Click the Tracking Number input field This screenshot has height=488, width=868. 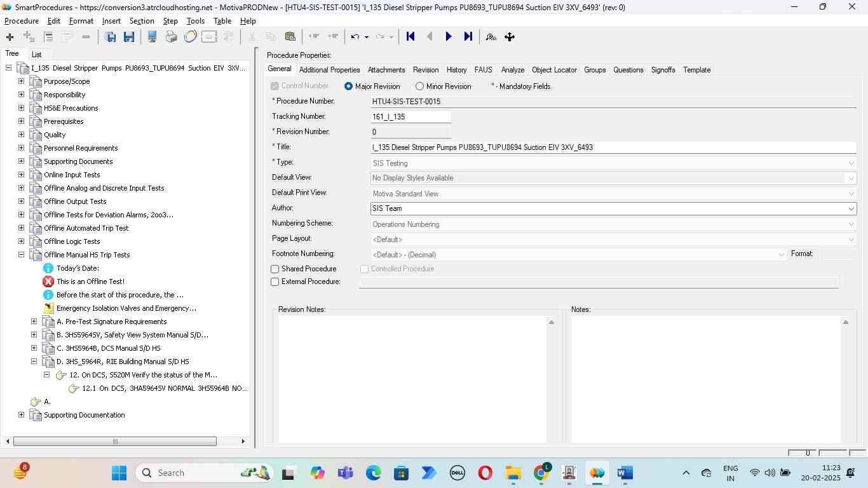(410, 117)
